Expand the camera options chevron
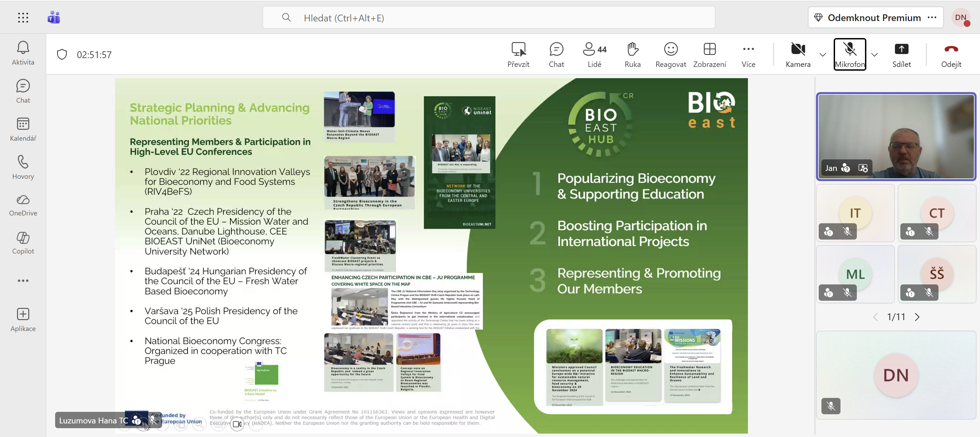The height and width of the screenshot is (437, 980). [x=822, y=55]
